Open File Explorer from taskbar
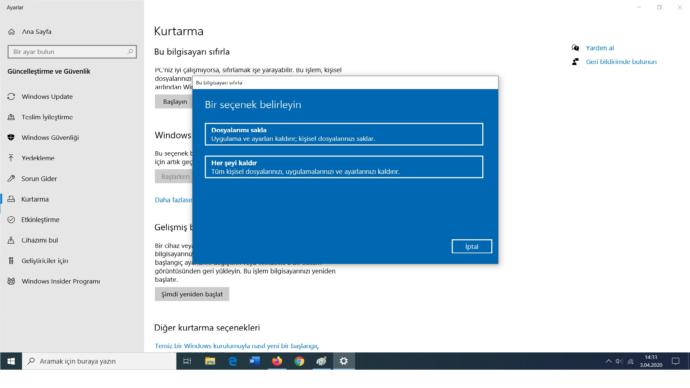The height and width of the screenshot is (388, 690). tap(210, 361)
